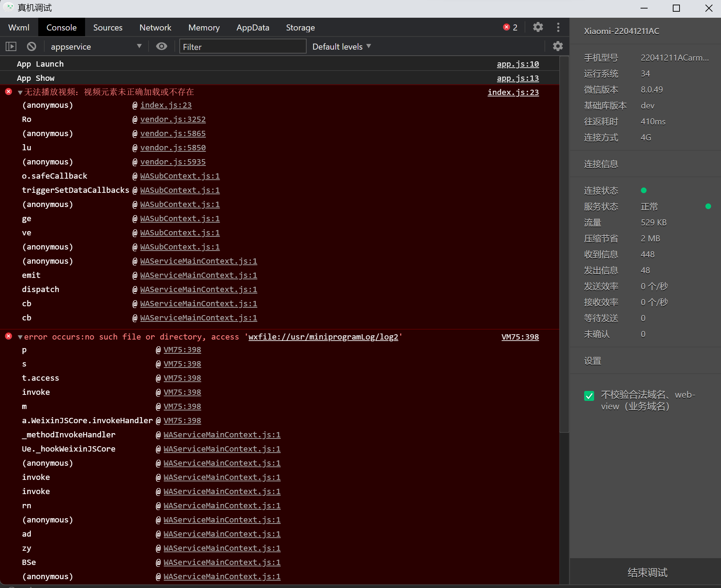Collapse the 无法播放视频 error stack trace
721x588 pixels.
click(x=20, y=93)
